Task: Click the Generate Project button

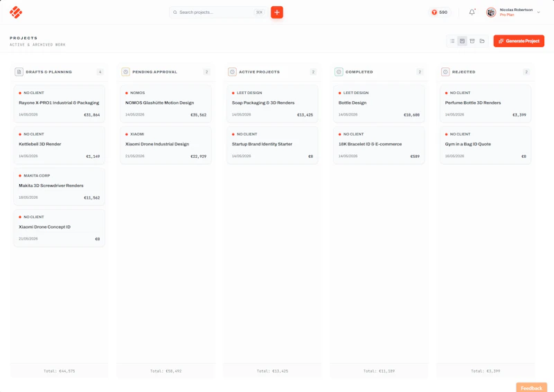Action: tap(519, 41)
